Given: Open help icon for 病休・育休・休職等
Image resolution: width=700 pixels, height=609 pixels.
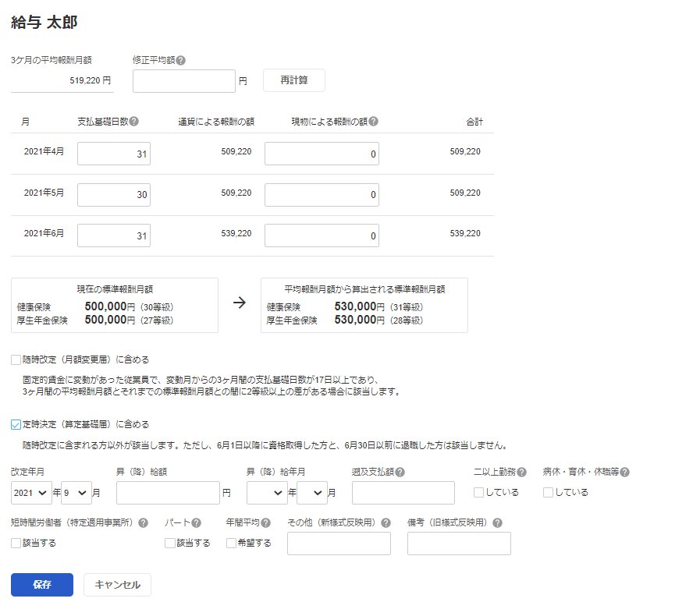Looking at the screenshot, I should [x=625, y=472].
